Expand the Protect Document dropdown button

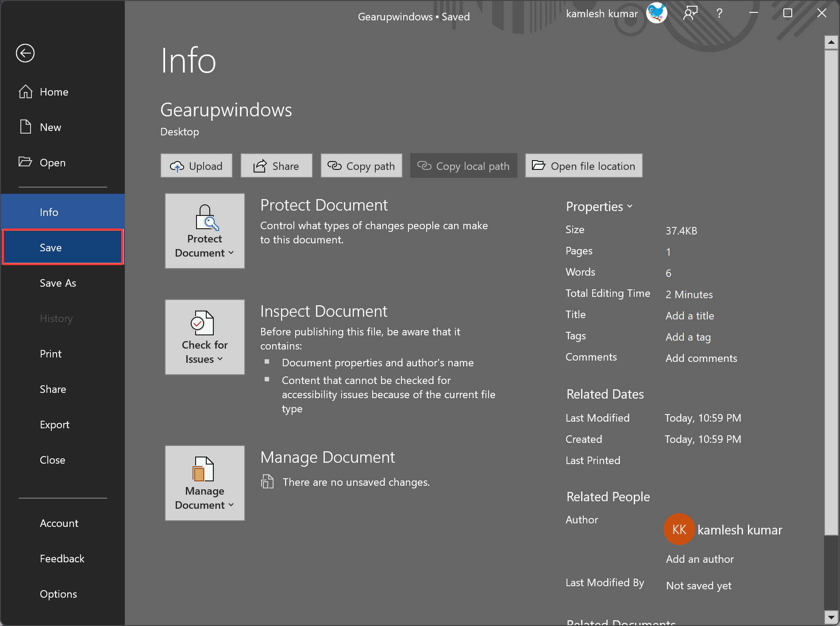click(205, 231)
